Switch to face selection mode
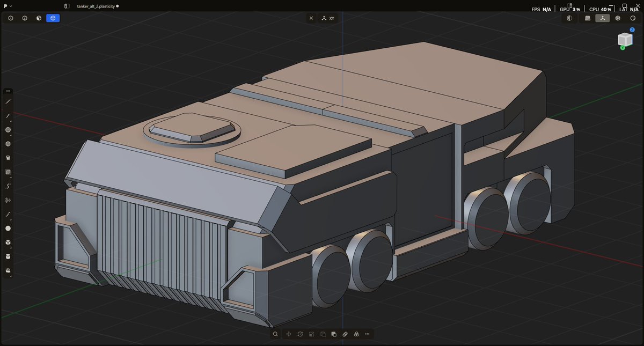Viewport: 644px width, 346px height. click(x=39, y=18)
